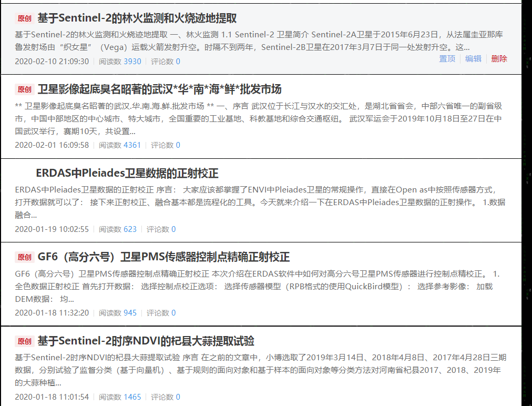Click the read count 945
The height and width of the screenshot is (406, 532).
coord(130,313)
